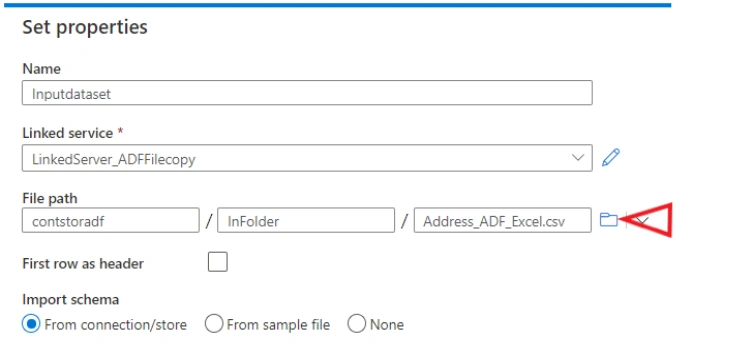The image size is (736, 360).
Task: Click the Linked service label text
Action: click(x=68, y=133)
